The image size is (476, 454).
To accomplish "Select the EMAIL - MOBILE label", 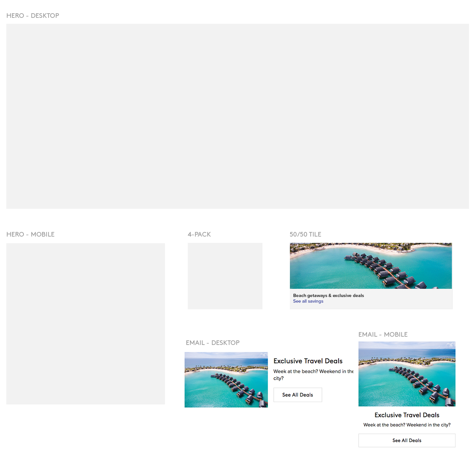I will click(383, 334).
